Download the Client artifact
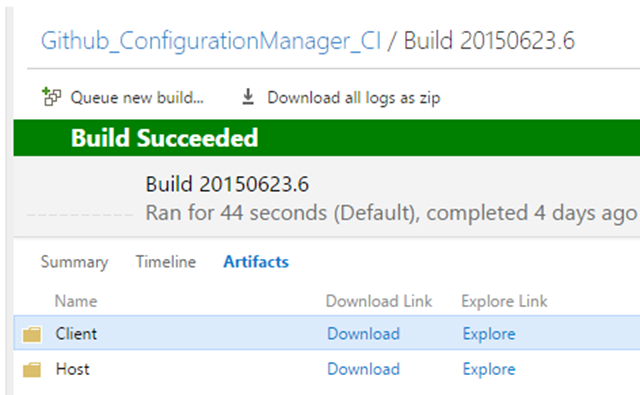The height and width of the screenshot is (395, 640). [x=363, y=334]
